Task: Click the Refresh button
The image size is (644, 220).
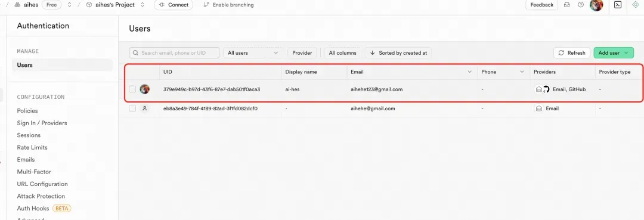Action: [x=572, y=53]
